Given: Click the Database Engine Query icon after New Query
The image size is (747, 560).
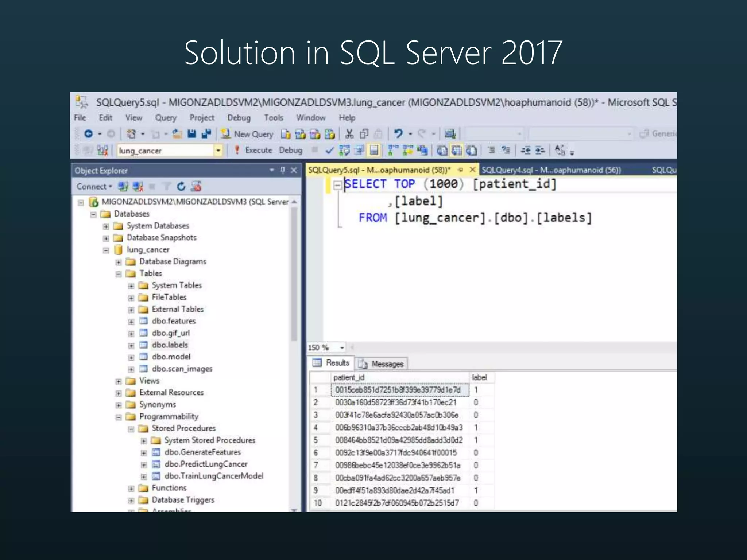Looking at the screenshot, I should (x=286, y=134).
